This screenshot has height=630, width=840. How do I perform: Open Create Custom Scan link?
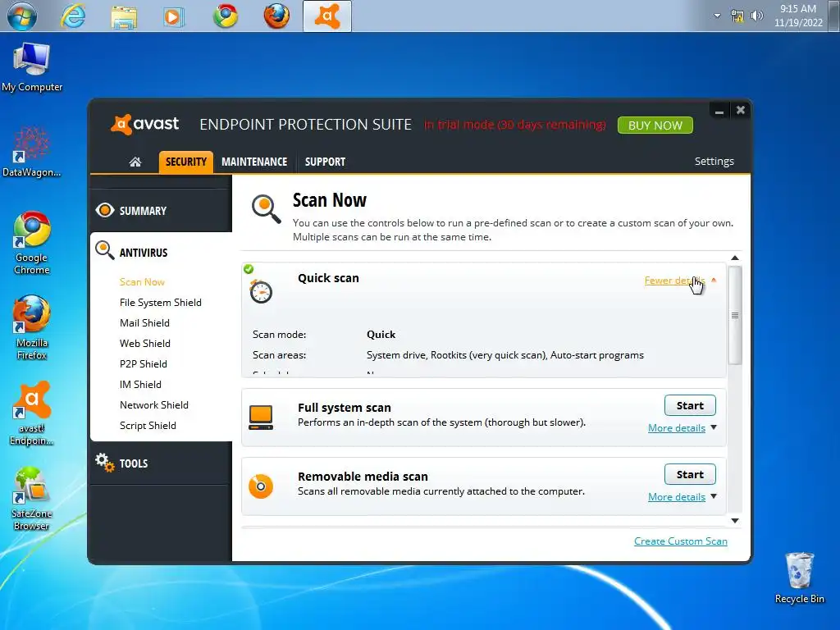[x=681, y=541]
